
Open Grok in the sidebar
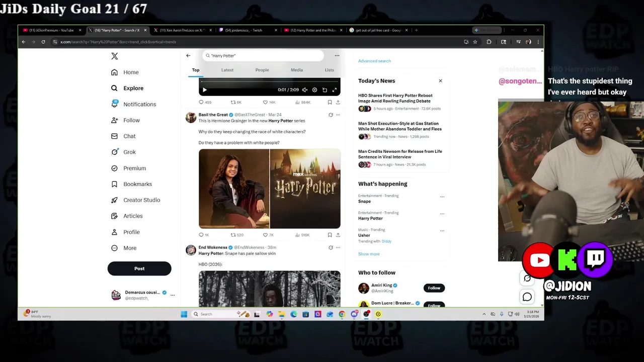tap(123, 152)
